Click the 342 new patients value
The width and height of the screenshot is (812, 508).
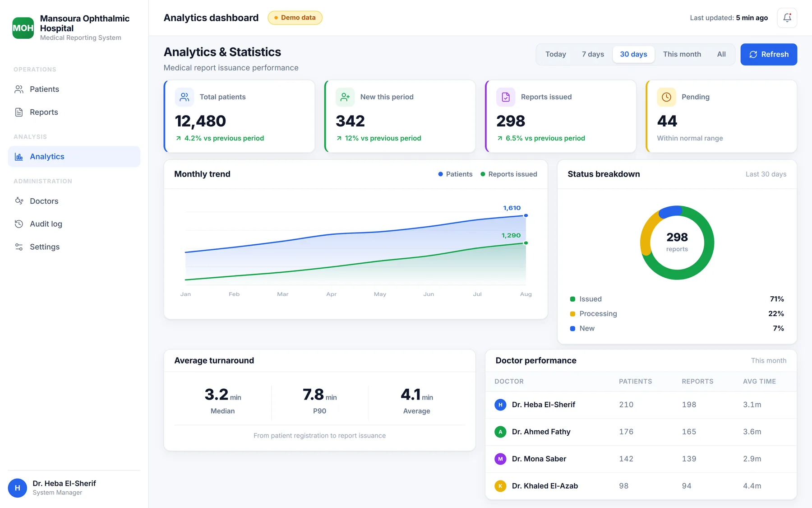pos(350,121)
